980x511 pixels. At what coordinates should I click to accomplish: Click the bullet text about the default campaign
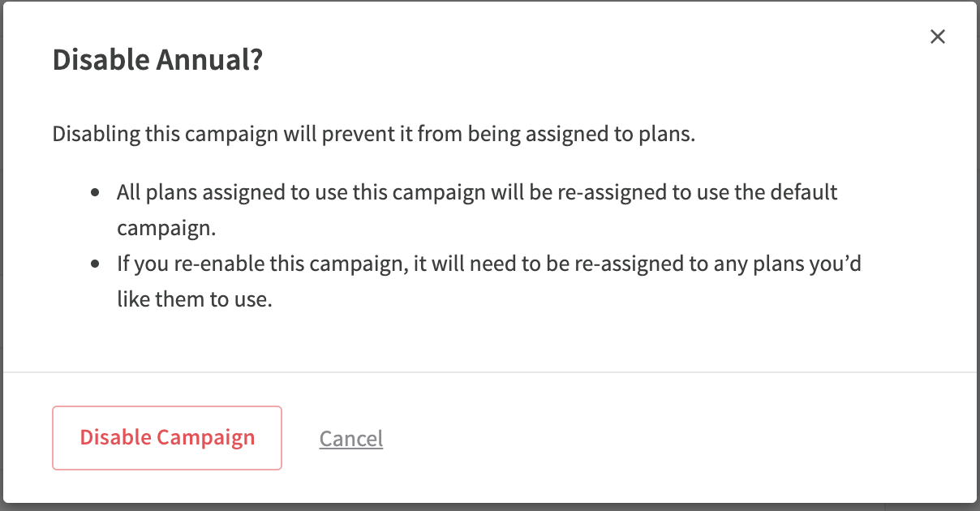coord(477,210)
